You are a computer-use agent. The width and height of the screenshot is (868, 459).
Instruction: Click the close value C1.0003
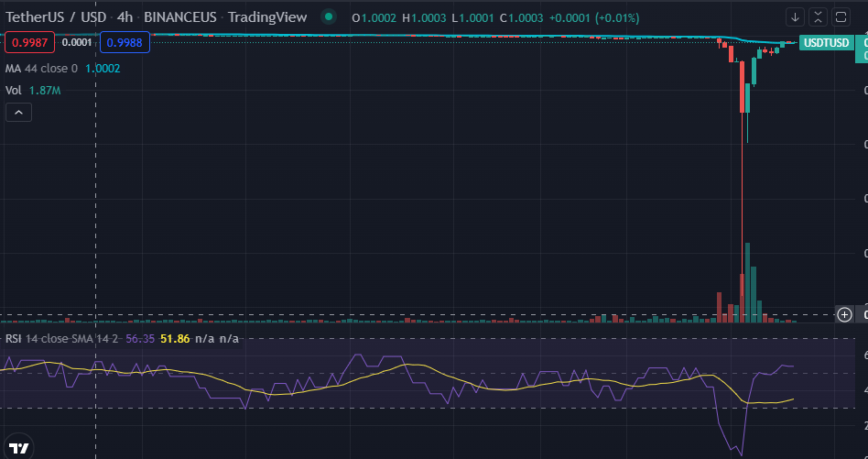(522, 17)
